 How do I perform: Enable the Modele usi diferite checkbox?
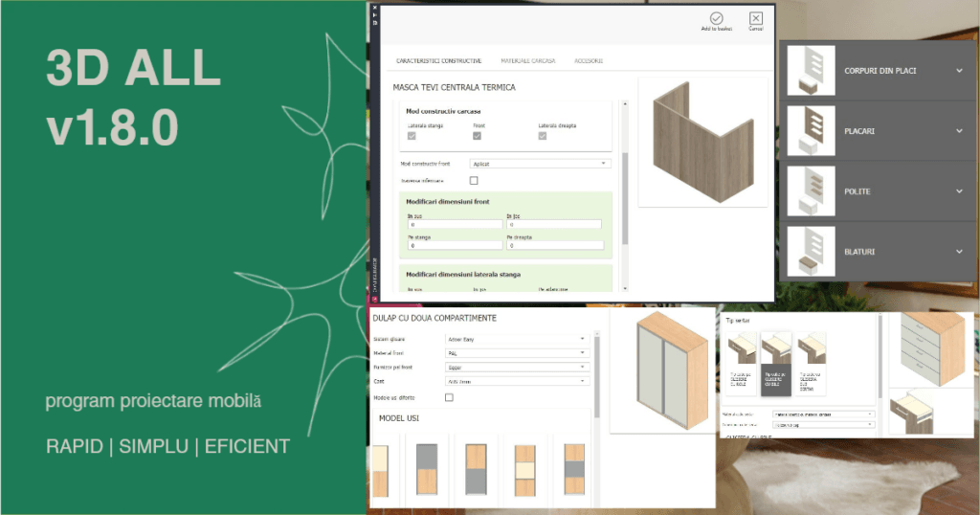click(449, 397)
